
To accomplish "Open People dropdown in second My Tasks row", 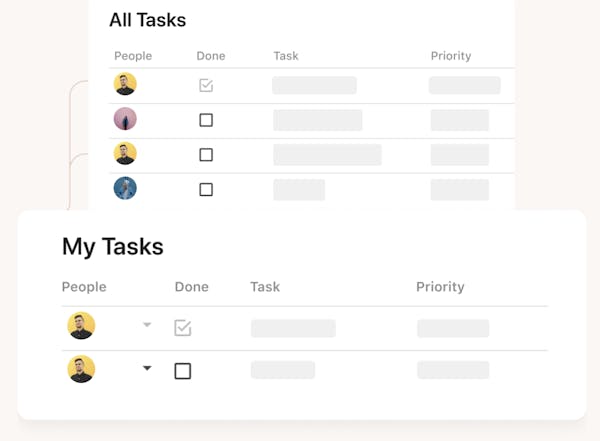I will click(x=147, y=369).
